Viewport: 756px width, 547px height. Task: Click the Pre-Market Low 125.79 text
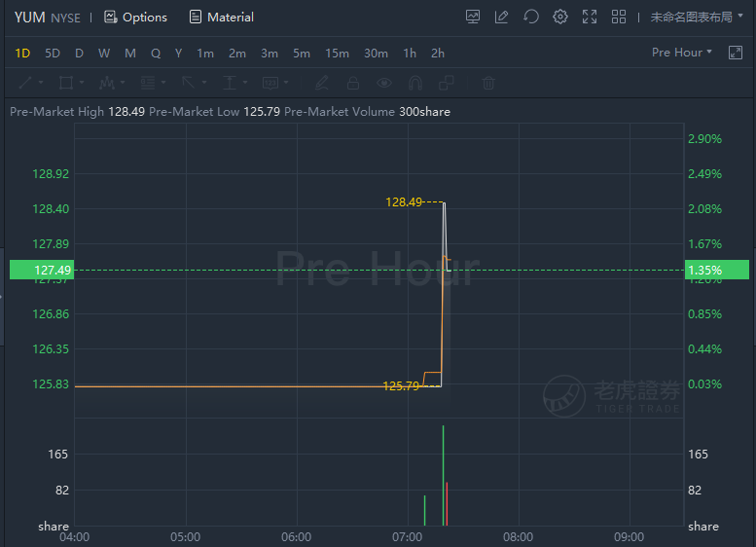(x=215, y=112)
